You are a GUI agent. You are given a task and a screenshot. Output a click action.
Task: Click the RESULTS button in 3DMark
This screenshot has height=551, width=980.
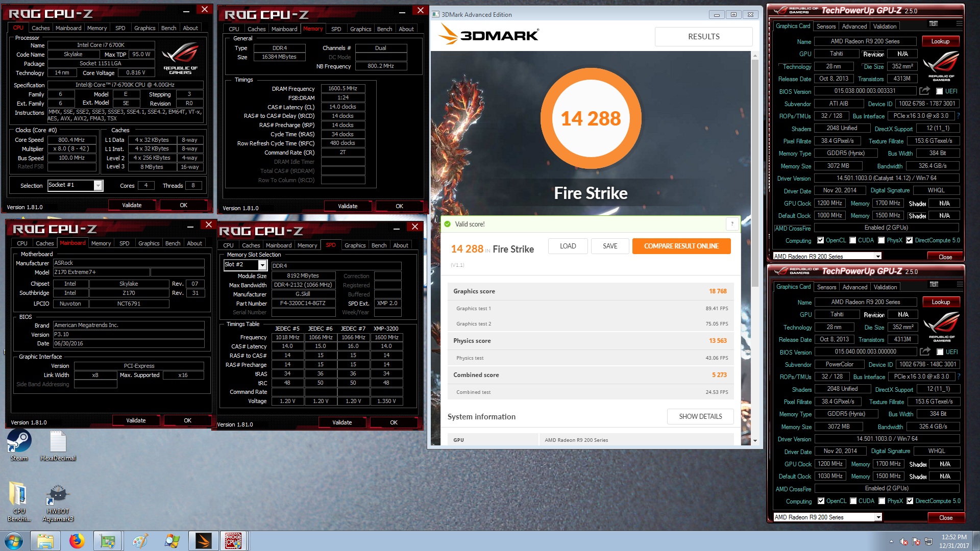(x=703, y=37)
